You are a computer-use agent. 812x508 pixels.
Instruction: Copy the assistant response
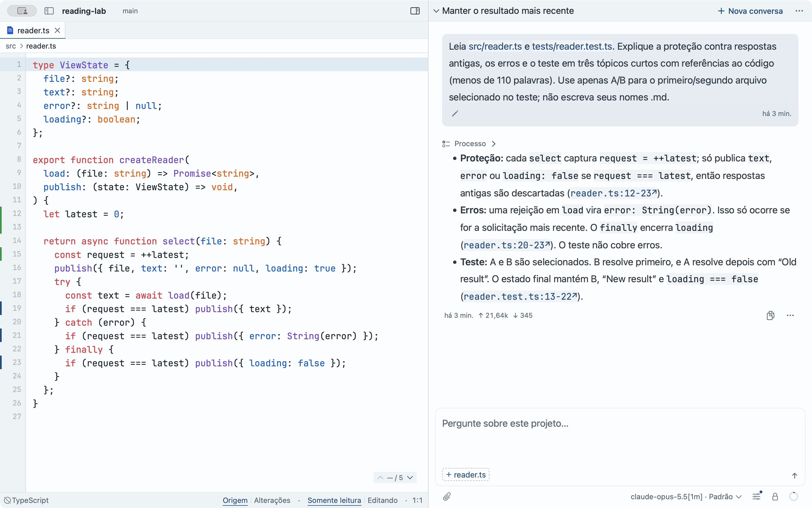pyautogui.click(x=770, y=315)
